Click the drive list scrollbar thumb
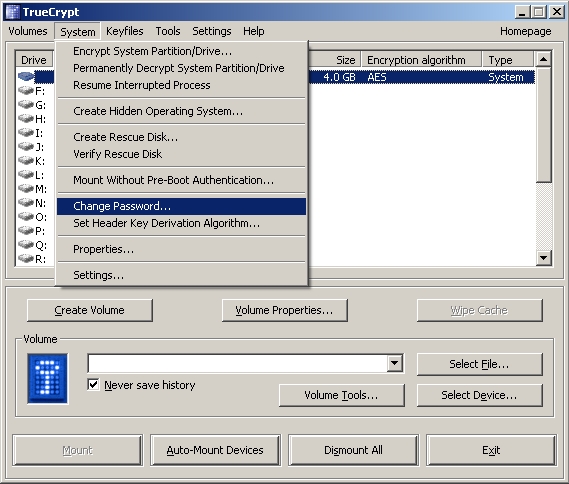Image resolution: width=569 pixels, height=484 pixels. [543, 125]
